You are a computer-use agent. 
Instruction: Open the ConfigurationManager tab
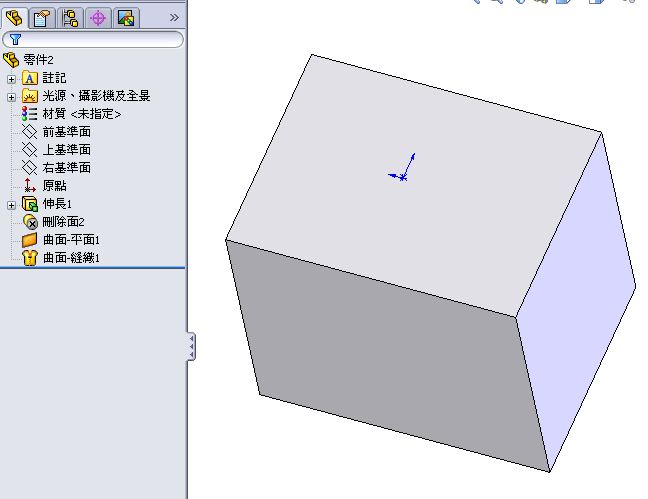(70, 18)
